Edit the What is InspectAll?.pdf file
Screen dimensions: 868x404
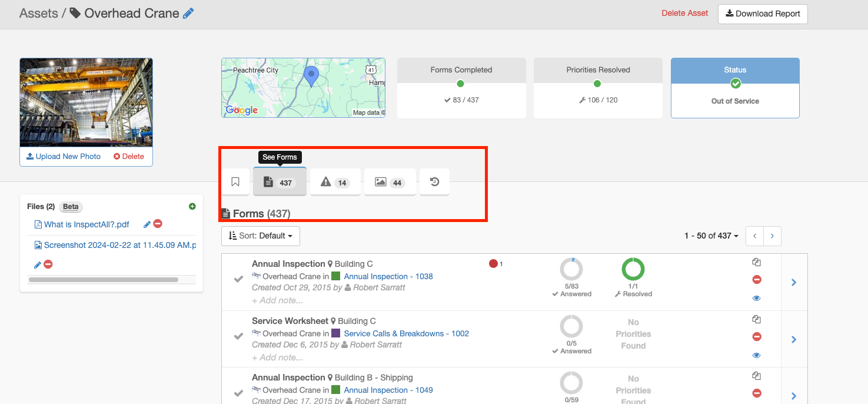[147, 224]
